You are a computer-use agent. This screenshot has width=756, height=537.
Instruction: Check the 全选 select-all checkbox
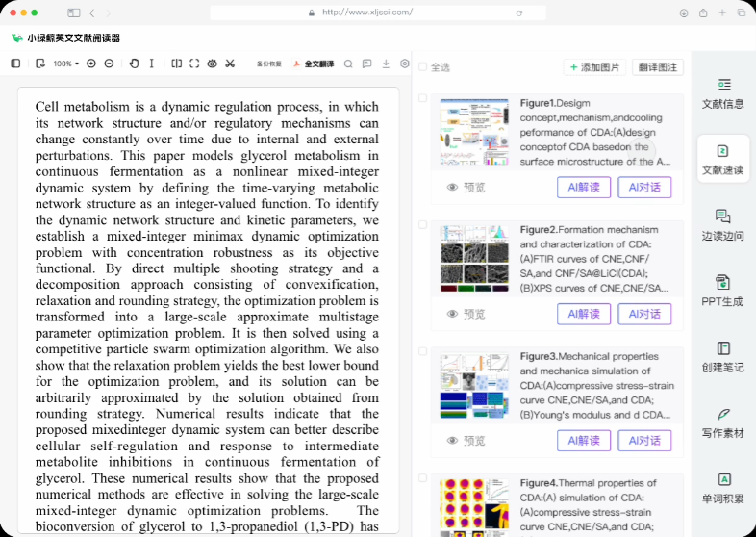coord(422,67)
